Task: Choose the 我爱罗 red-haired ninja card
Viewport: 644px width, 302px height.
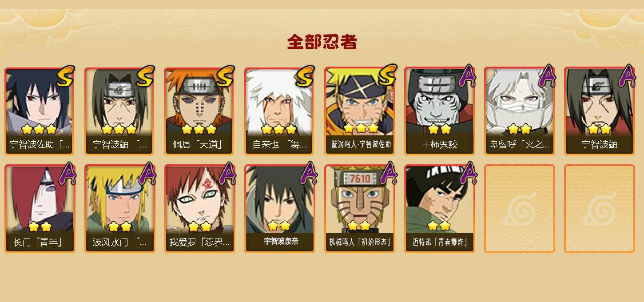Action: click(199, 209)
